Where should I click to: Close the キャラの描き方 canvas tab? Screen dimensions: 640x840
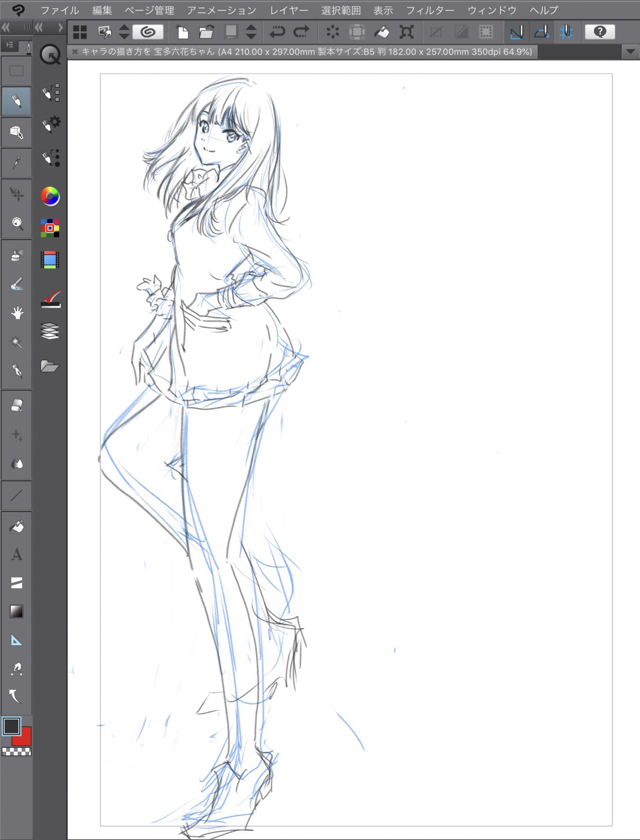click(75, 52)
